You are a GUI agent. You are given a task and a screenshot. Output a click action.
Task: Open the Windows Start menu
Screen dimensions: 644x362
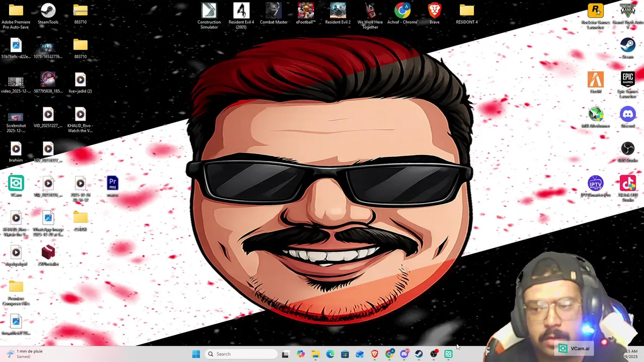196,354
